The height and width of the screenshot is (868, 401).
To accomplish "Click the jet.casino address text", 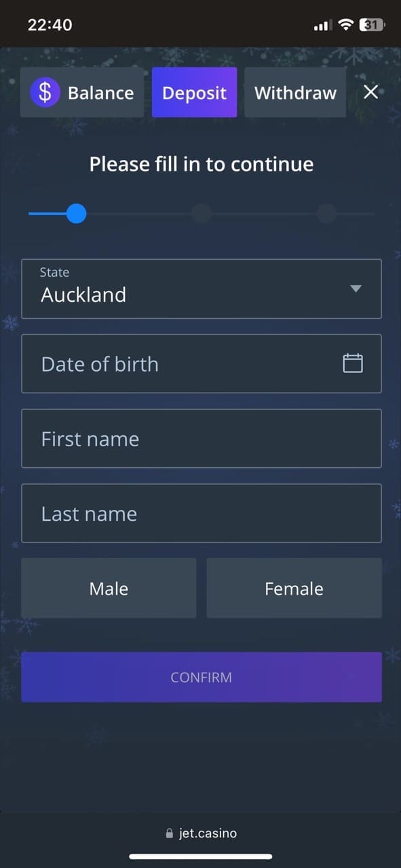I will pos(208,833).
